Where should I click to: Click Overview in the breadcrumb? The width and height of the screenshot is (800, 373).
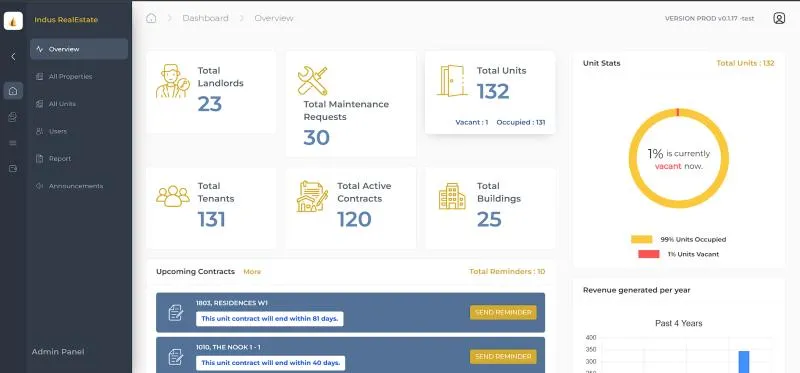point(274,18)
